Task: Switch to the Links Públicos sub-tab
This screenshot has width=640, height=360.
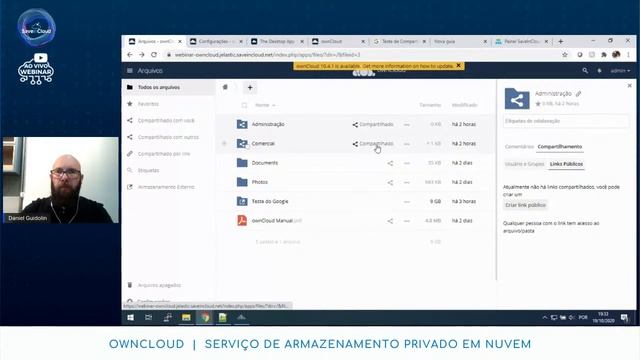Action: [566, 164]
